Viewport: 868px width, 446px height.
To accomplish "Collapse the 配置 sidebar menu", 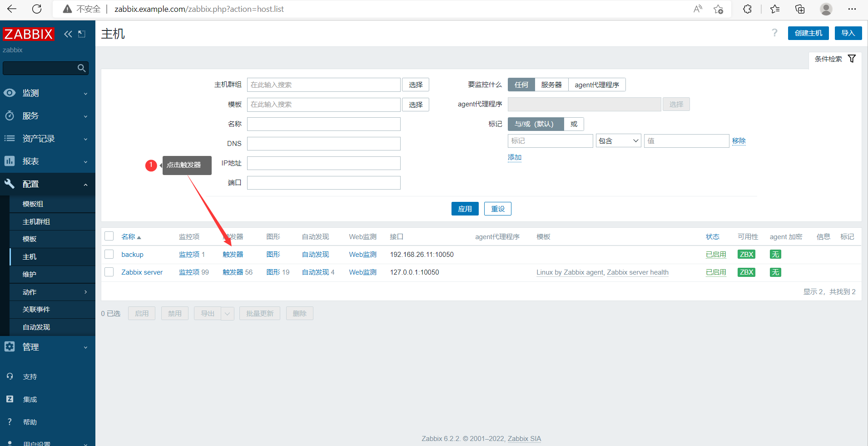I will (x=48, y=184).
